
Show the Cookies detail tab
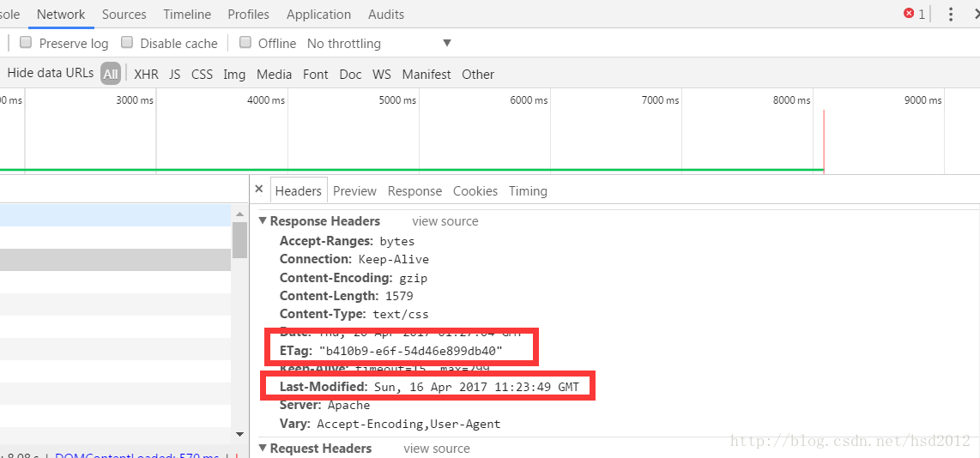(475, 190)
